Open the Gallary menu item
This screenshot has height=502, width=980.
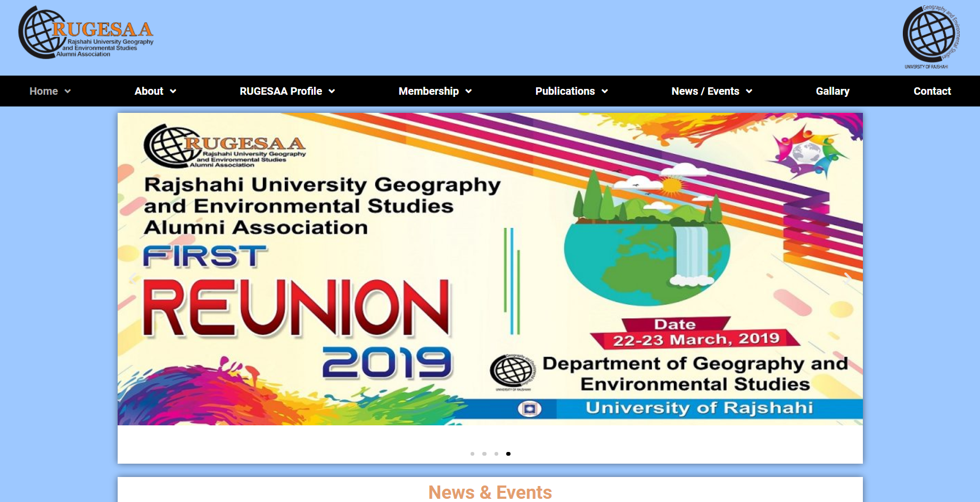(833, 91)
